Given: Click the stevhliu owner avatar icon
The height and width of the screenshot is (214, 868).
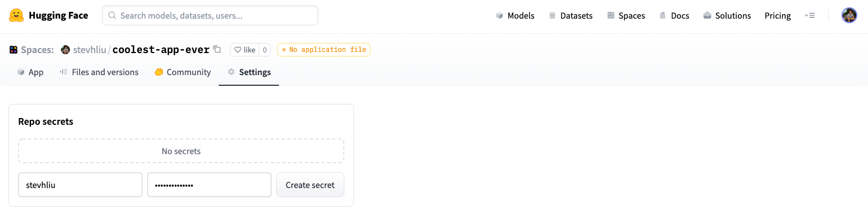Looking at the screenshot, I should 65,50.
